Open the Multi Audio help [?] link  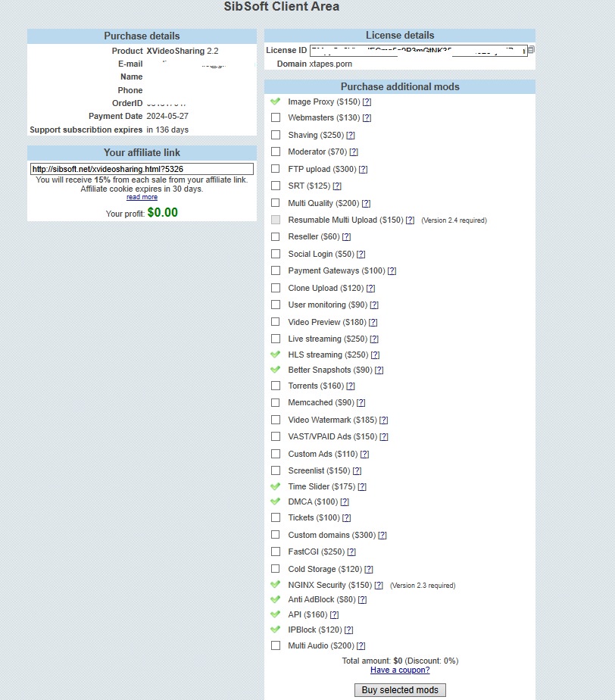pyautogui.click(x=361, y=646)
